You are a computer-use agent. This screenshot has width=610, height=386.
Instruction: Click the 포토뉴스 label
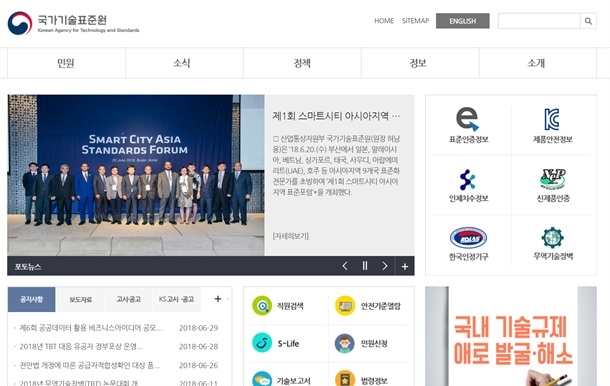click(x=28, y=267)
